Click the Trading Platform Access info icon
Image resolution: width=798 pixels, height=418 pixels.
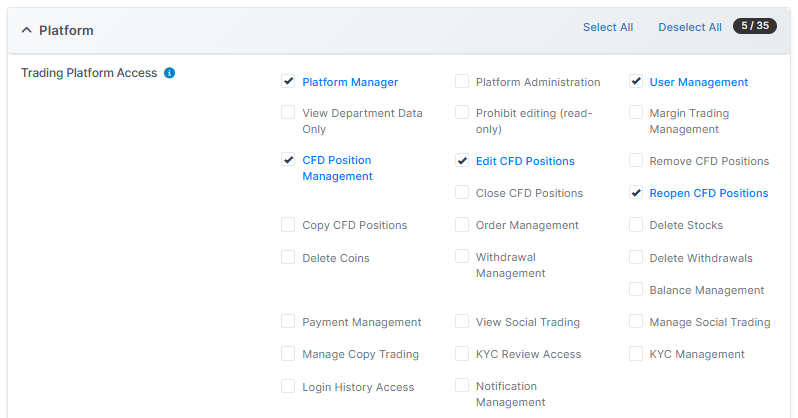(x=169, y=73)
